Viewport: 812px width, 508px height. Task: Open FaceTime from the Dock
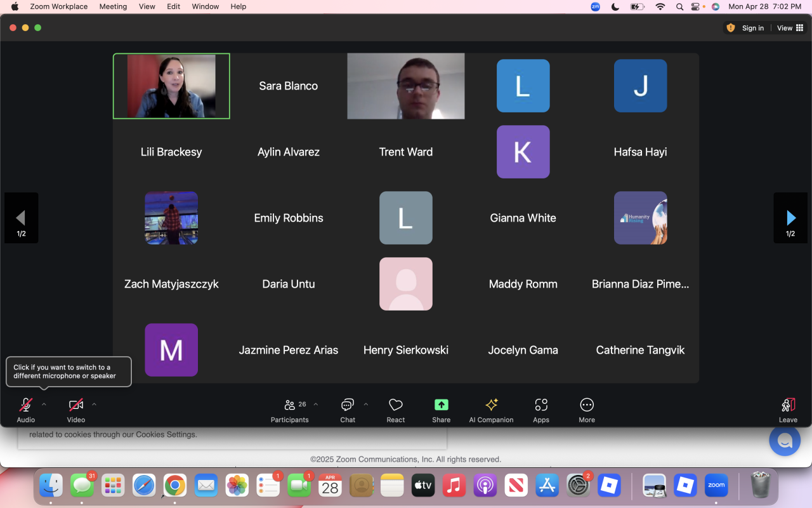click(299, 486)
